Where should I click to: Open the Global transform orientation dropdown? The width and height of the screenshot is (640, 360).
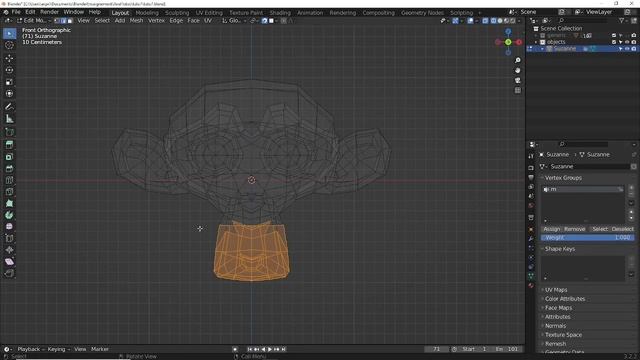coord(233,20)
